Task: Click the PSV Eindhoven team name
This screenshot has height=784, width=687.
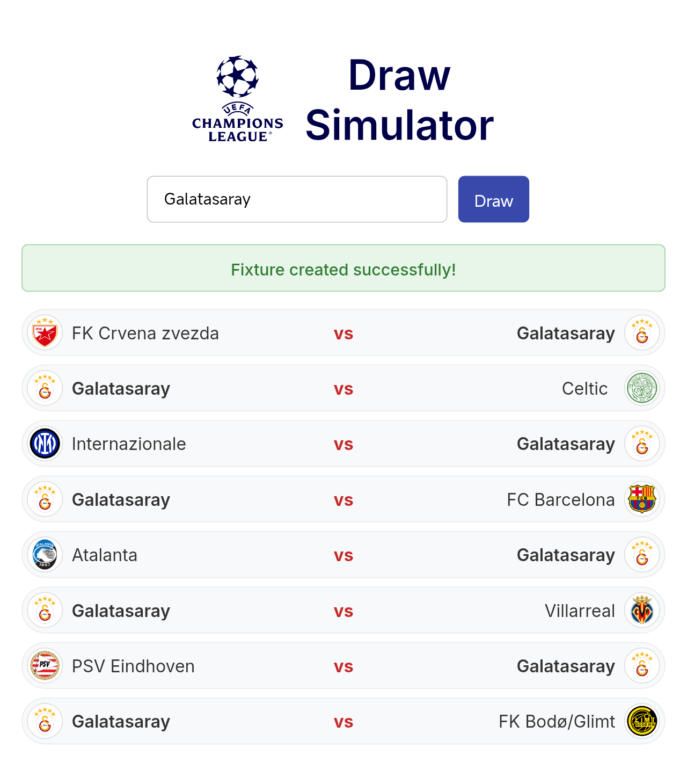Action: pyautogui.click(x=133, y=666)
